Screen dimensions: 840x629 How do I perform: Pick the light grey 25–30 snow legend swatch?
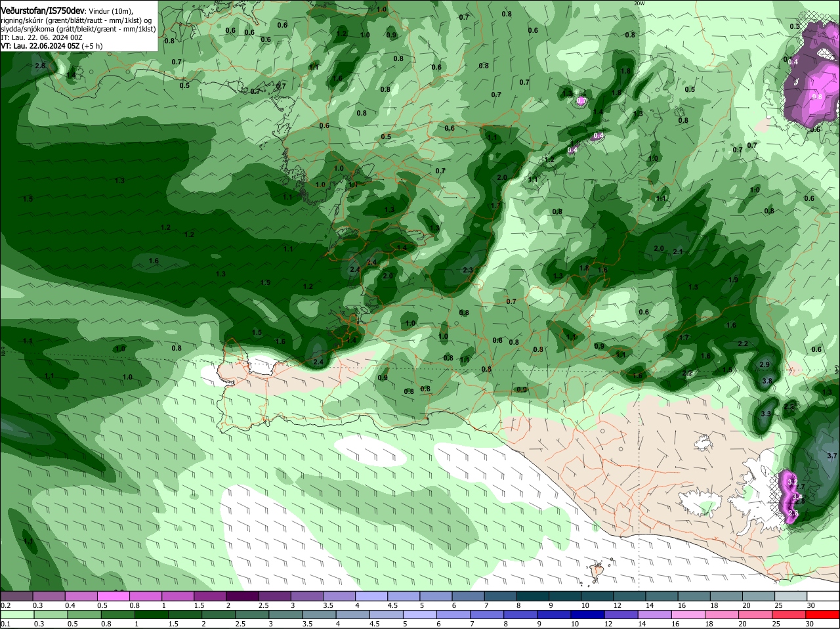click(x=791, y=596)
